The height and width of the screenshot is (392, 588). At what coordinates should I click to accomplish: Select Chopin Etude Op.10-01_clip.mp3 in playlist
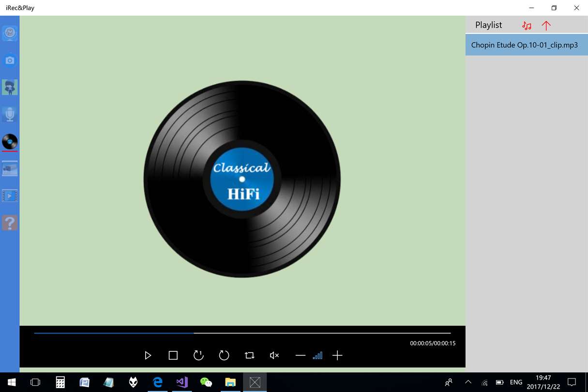coord(527,45)
